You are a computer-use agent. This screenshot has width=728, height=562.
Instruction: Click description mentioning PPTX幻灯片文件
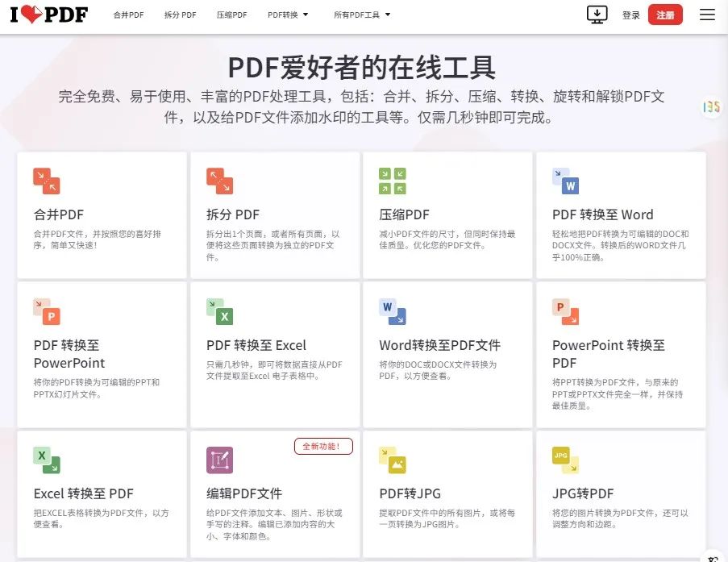point(97,389)
